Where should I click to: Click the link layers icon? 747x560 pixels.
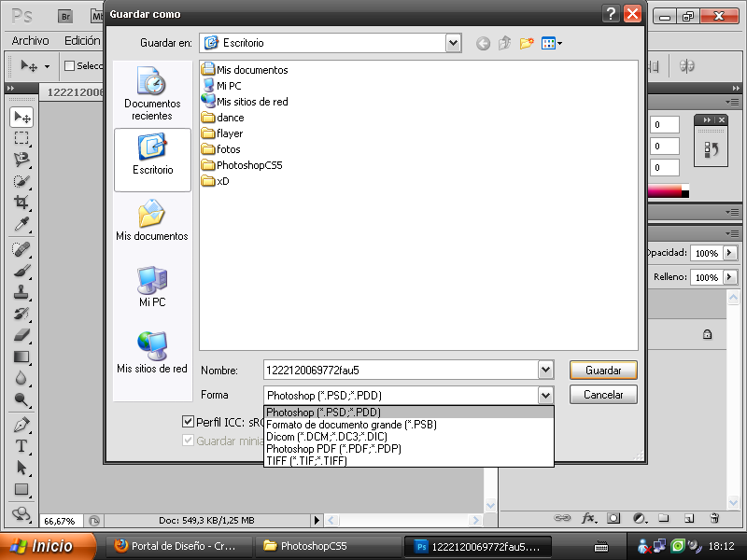click(562, 518)
